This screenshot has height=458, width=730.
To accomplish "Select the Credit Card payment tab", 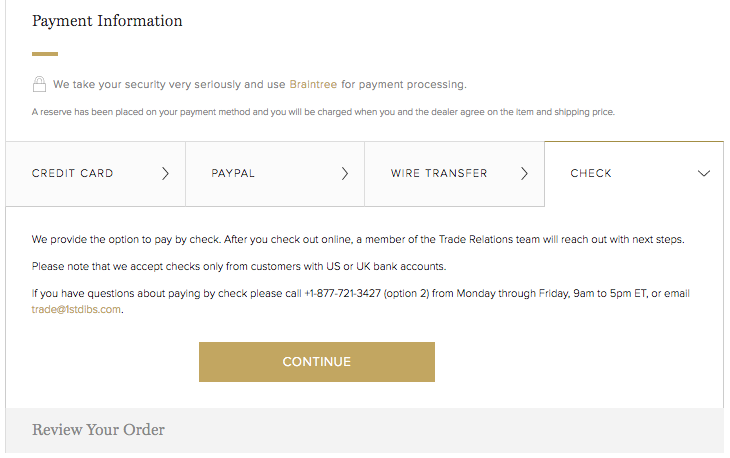I will (95, 174).
